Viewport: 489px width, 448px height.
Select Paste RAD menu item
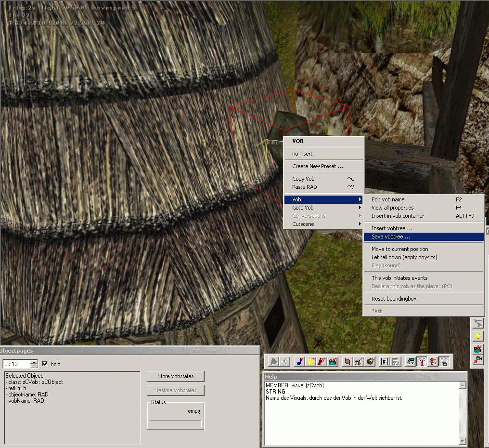[323, 187]
